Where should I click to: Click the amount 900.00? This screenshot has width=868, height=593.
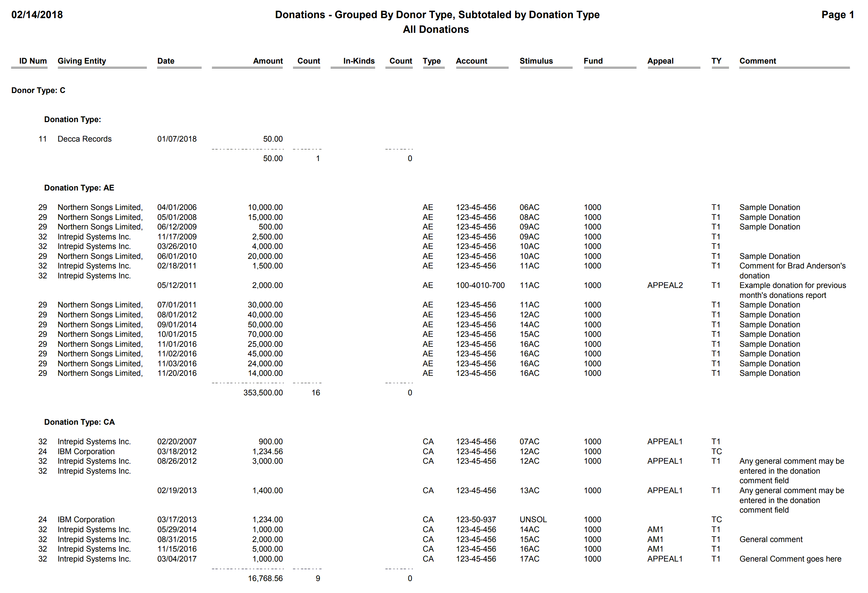pyautogui.click(x=271, y=442)
